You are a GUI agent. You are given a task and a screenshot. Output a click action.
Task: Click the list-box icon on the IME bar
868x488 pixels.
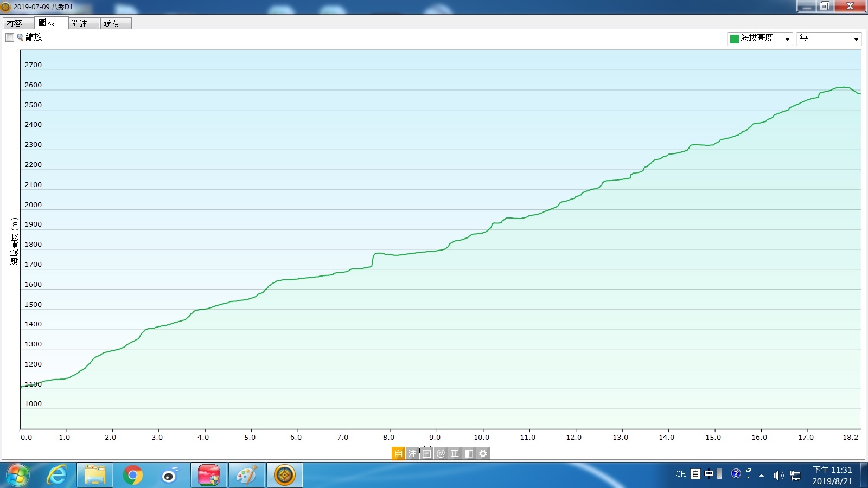[426, 453]
